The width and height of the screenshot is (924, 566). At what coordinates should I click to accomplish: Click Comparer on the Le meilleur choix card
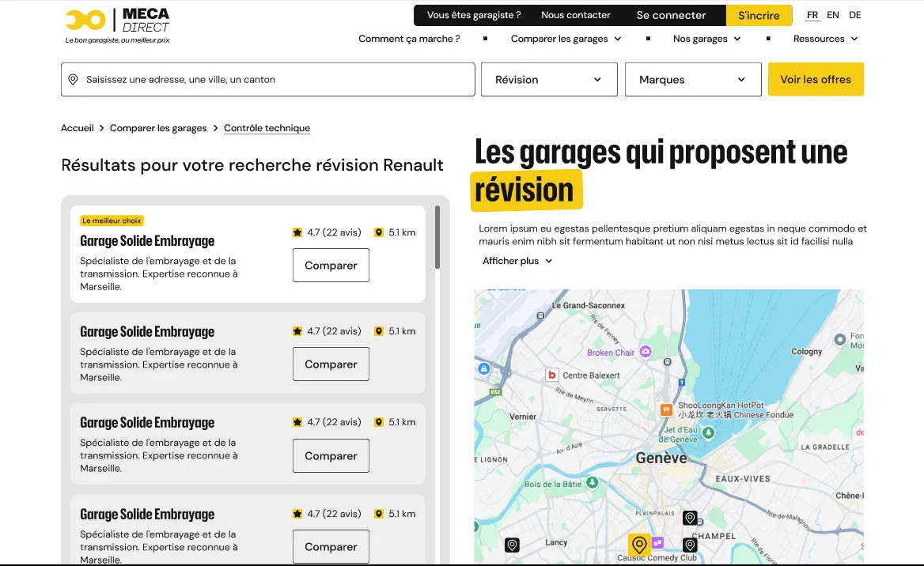coord(331,266)
